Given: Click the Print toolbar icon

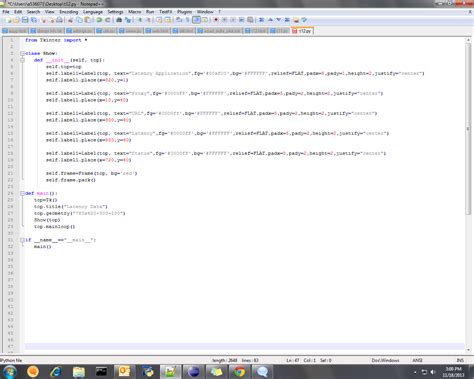Looking at the screenshot, I should 59,20.
